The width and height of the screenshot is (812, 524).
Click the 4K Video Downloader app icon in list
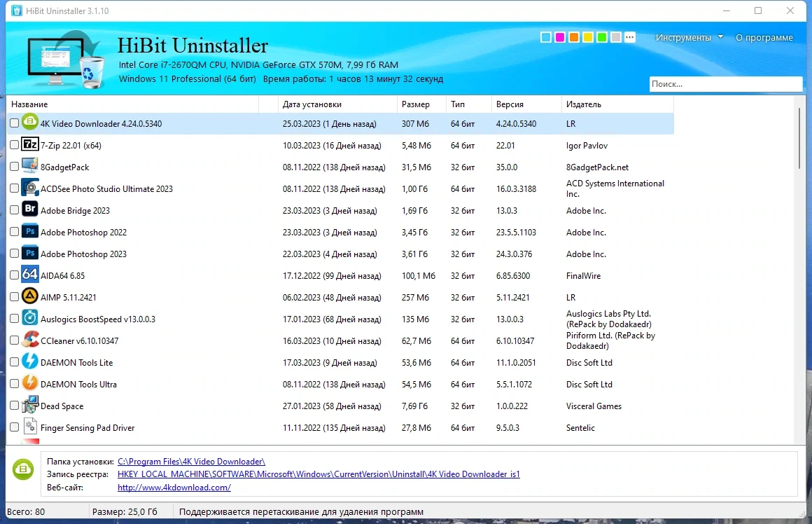30,123
